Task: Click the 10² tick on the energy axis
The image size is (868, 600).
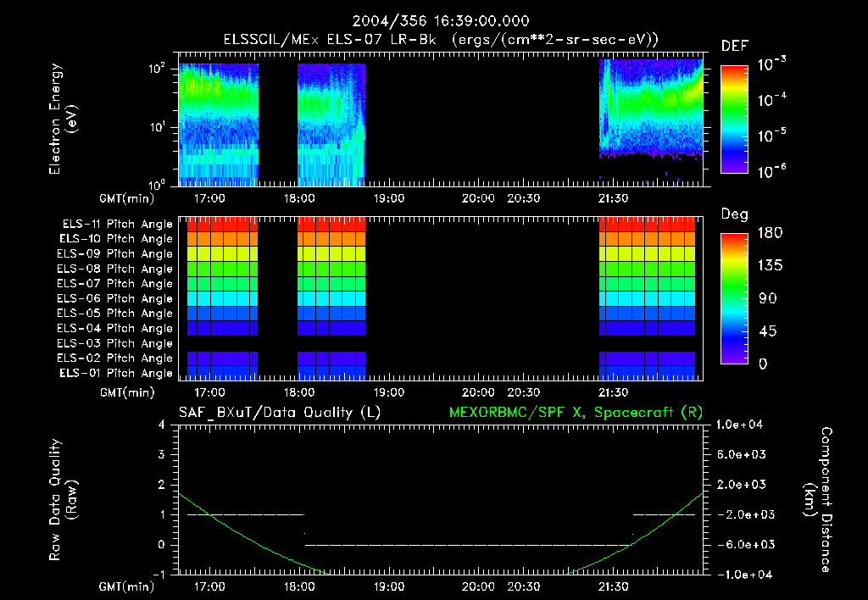Action: 157,69
